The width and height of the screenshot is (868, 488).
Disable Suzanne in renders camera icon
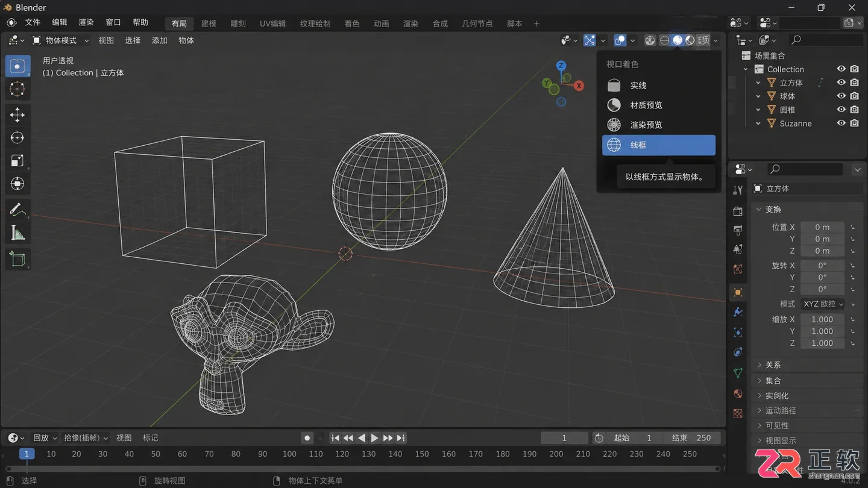pyautogui.click(x=855, y=123)
